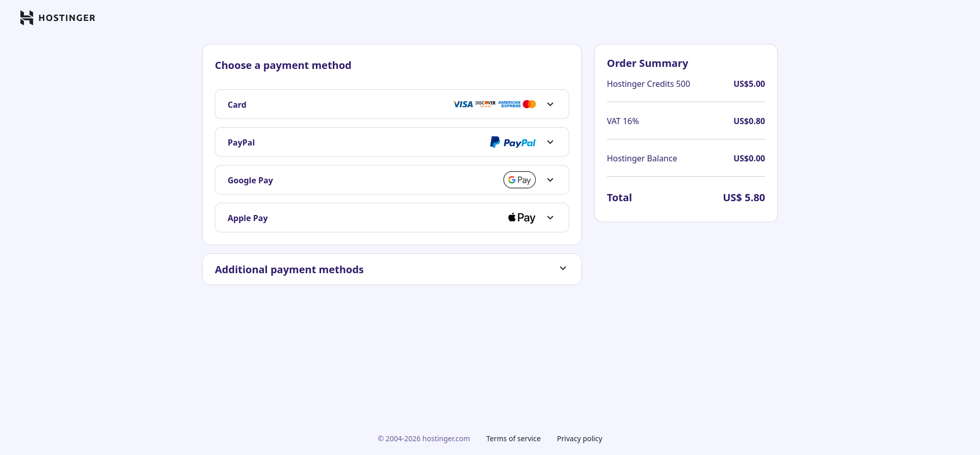Click the US$5.00 credits price

click(x=749, y=84)
